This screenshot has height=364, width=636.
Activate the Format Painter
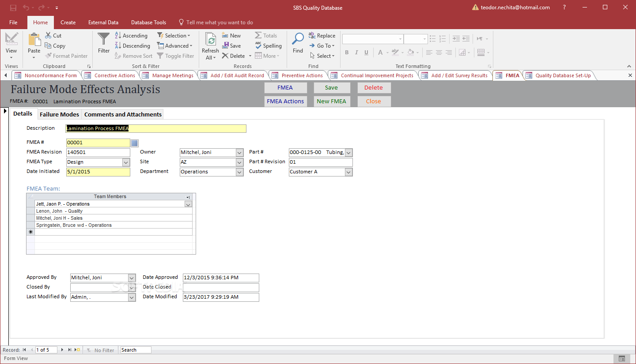point(66,56)
